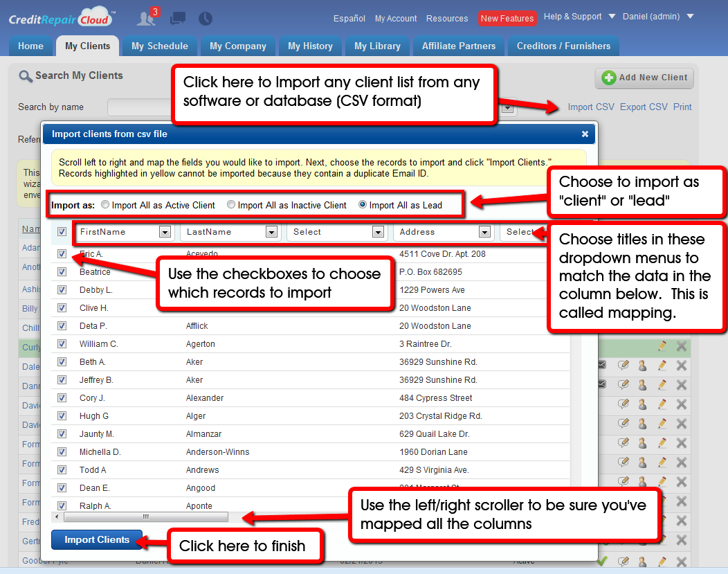The image size is (728, 574).
Task: Click the pencil edit icon in Dale row
Action: pyautogui.click(x=662, y=366)
